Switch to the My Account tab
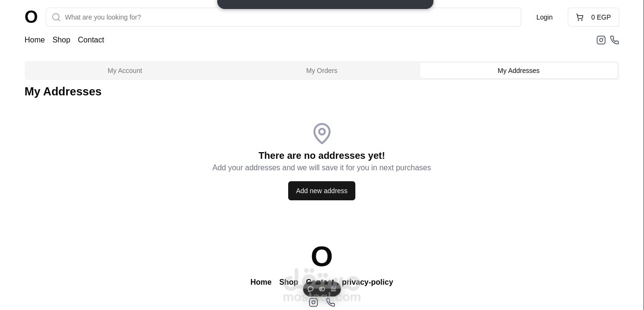The height and width of the screenshot is (310, 644). [x=125, y=71]
